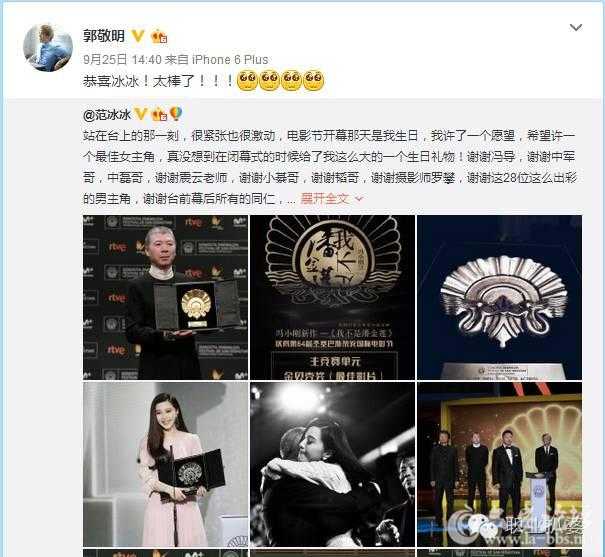Screen dimensions: 605x557
Task: Click the gold V verified badge beside 郭敬明
Action: pyautogui.click(x=138, y=36)
